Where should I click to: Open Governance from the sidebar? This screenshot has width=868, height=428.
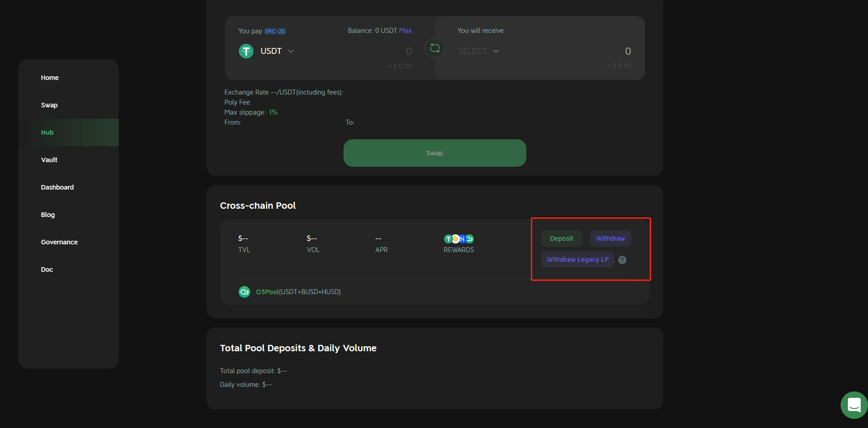[59, 242]
